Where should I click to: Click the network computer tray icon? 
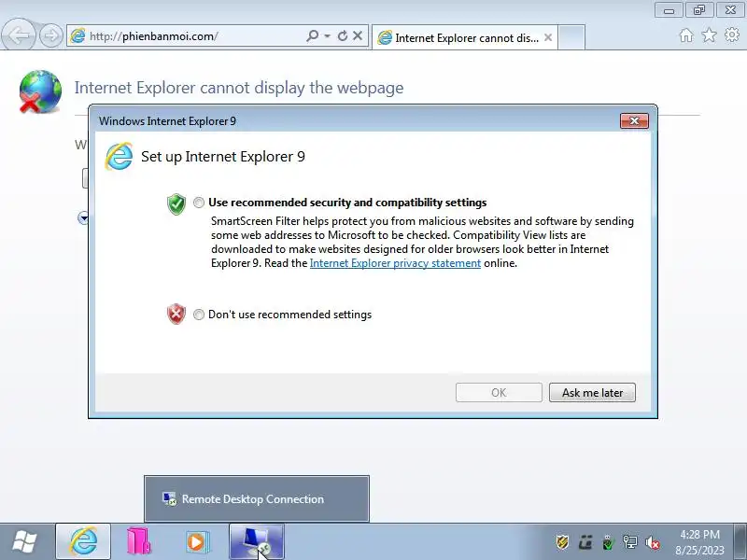629,542
